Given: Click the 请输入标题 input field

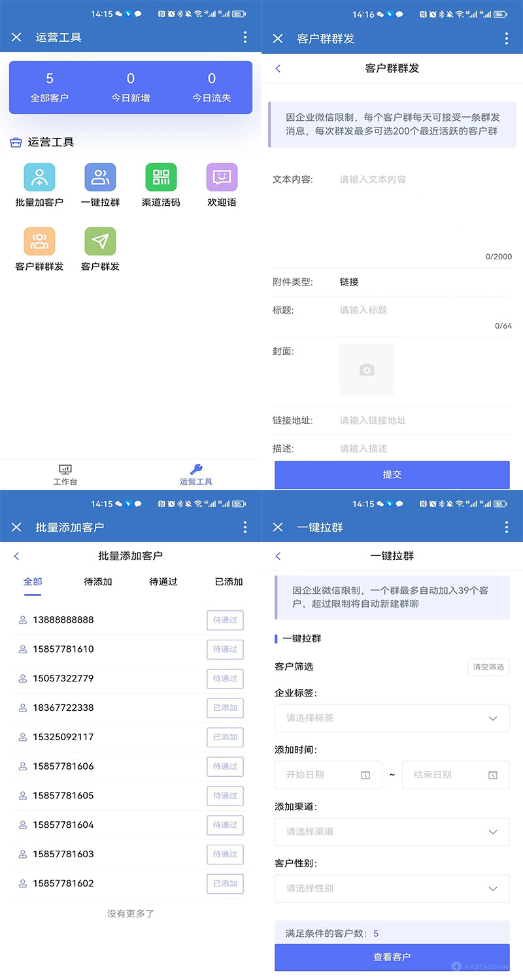Looking at the screenshot, I should click(366, 310).
